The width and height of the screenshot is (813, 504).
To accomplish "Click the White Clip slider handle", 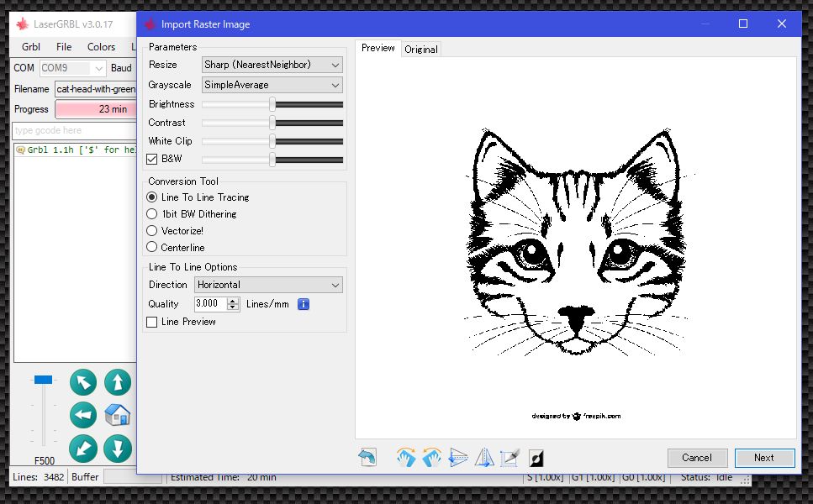I will [x=272, y=141].
